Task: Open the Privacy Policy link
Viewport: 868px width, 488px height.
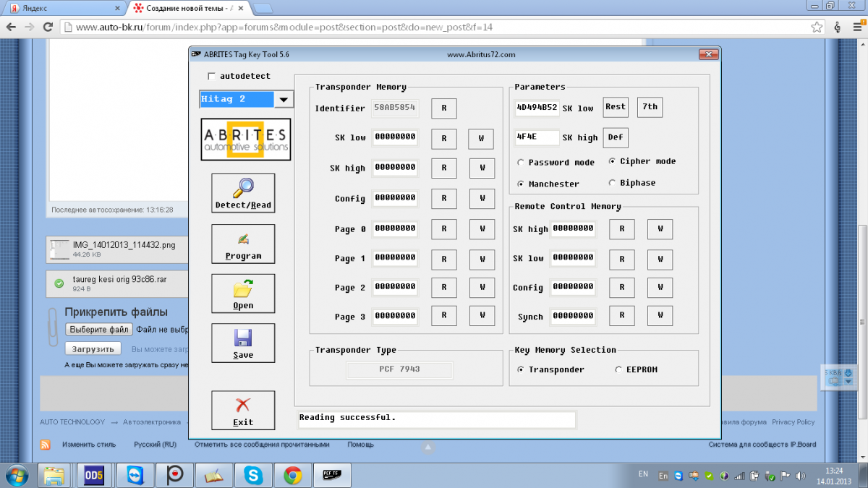Action: pos(793,422)
